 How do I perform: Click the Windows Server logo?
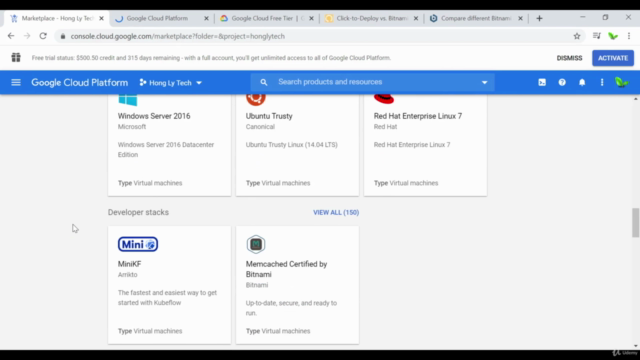(128, 100)
